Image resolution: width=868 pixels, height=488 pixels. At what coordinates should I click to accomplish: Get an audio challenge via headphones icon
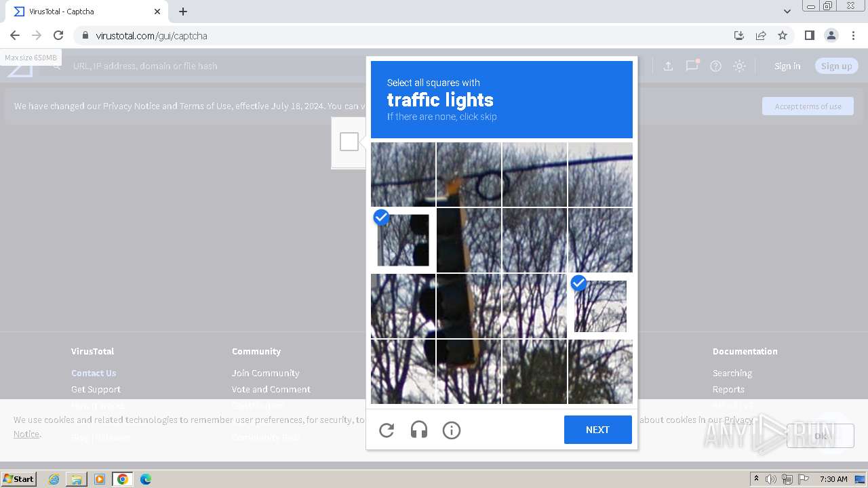coord(419,430)
